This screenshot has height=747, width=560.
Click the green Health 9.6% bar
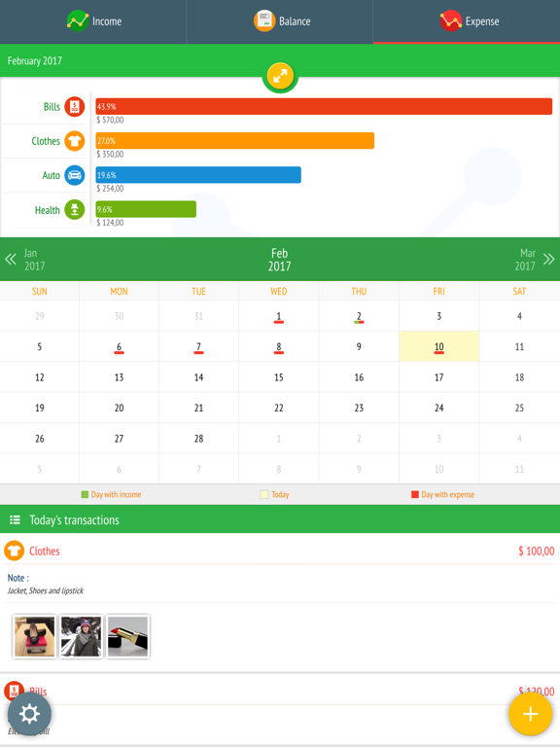point(146,209)
